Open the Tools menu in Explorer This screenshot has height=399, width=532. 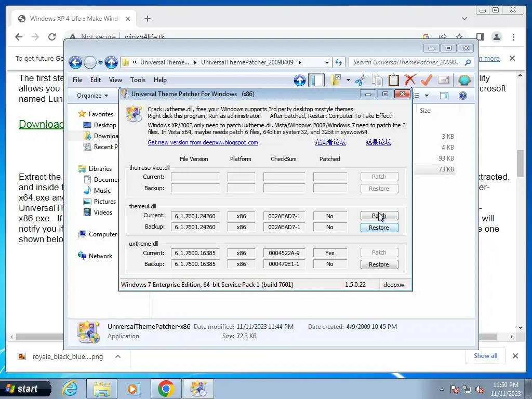pos(138,80)
